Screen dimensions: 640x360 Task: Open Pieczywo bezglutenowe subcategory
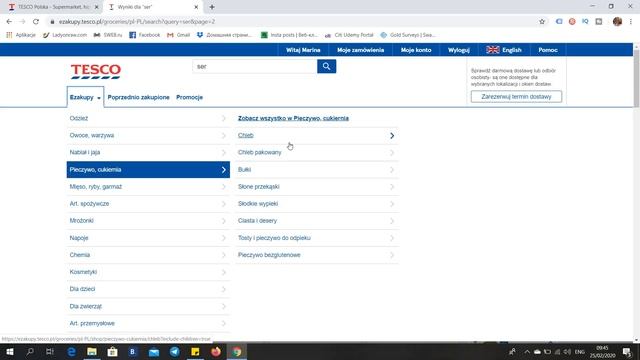(x=317, y=255)
